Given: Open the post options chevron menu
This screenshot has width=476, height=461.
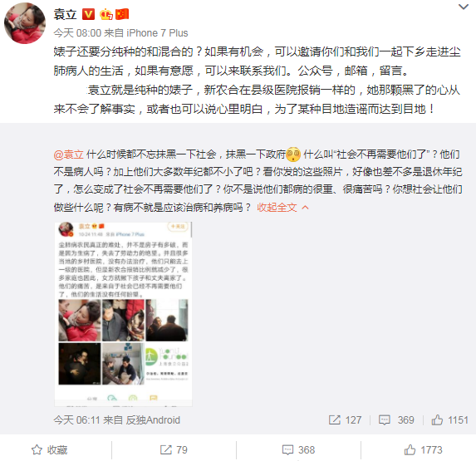Looking at the screenshot, I should (x=464, y=7).
